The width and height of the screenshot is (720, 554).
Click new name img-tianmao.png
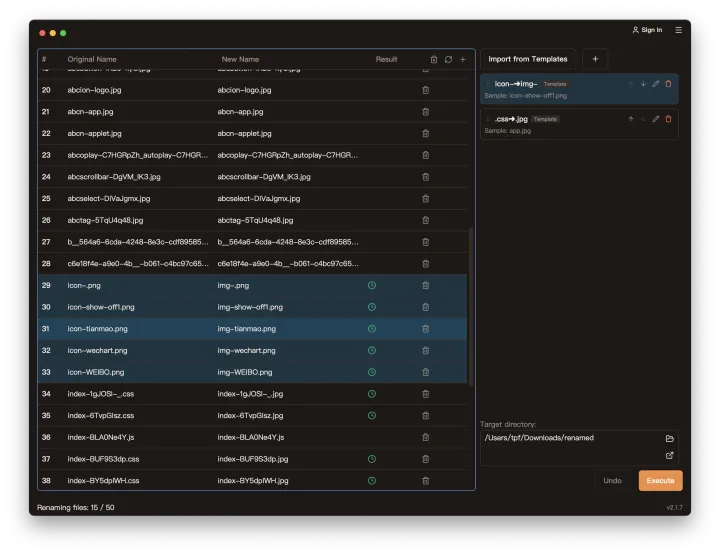pos(247,329)
